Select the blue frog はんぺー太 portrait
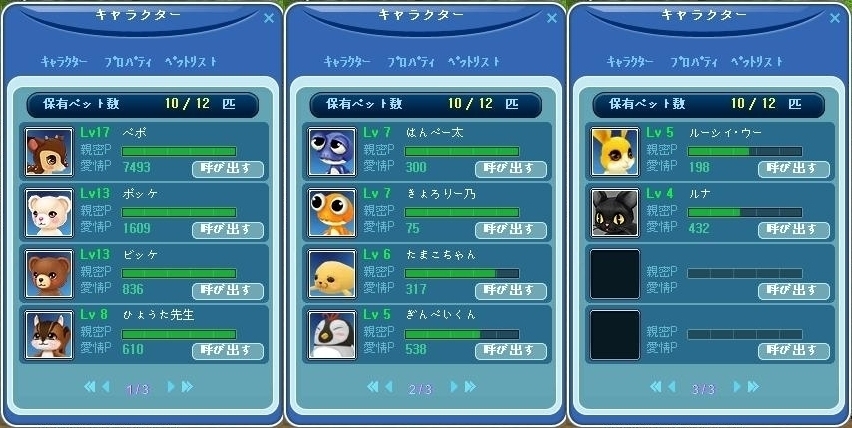The image size is (852, 428). click(x=332, y=152)
